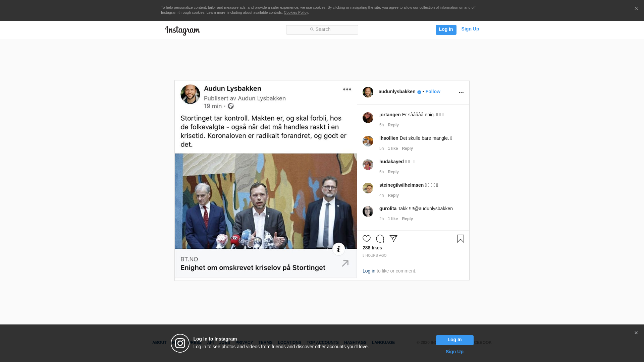
Task: Reply to gurolita comment
Action: [x=407, y=219]
